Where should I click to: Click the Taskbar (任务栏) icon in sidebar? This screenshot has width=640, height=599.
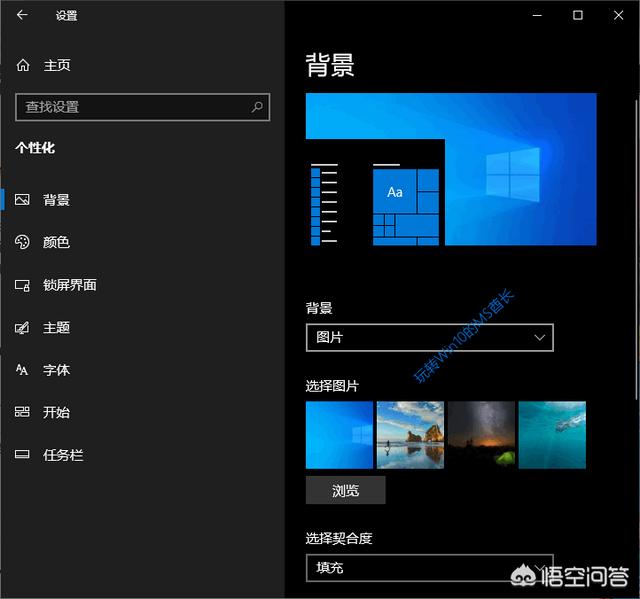click(22, 455)
